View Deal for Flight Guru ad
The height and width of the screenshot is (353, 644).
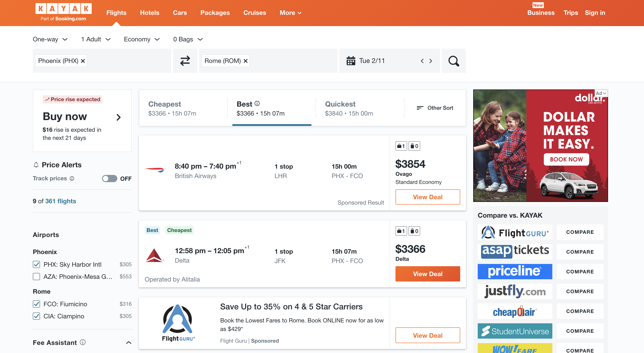[x=428, y=335]
